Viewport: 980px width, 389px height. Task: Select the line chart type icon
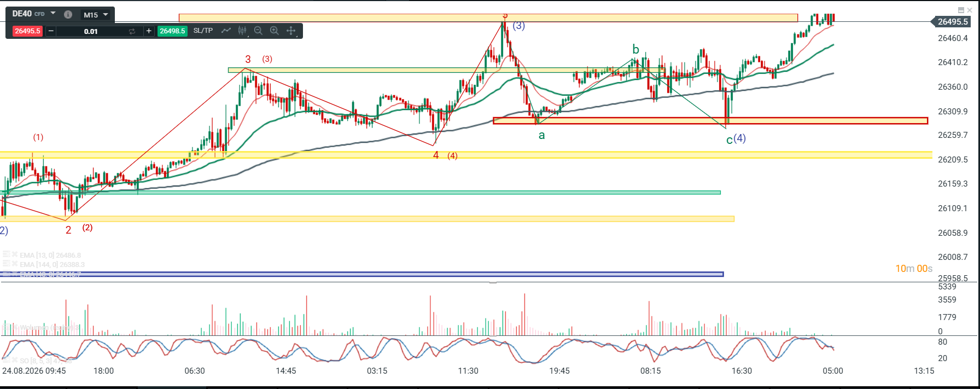click(x=226, y=31)
